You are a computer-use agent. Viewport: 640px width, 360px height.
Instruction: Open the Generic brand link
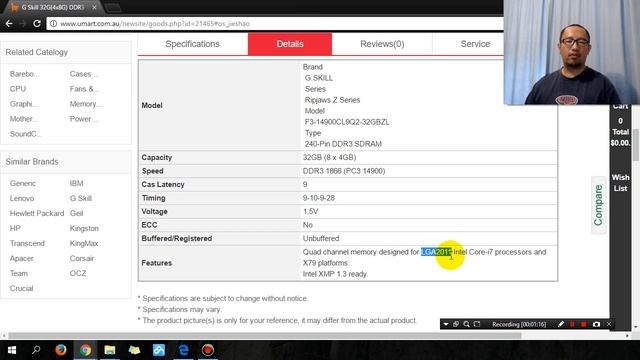[x=23, y=183]
